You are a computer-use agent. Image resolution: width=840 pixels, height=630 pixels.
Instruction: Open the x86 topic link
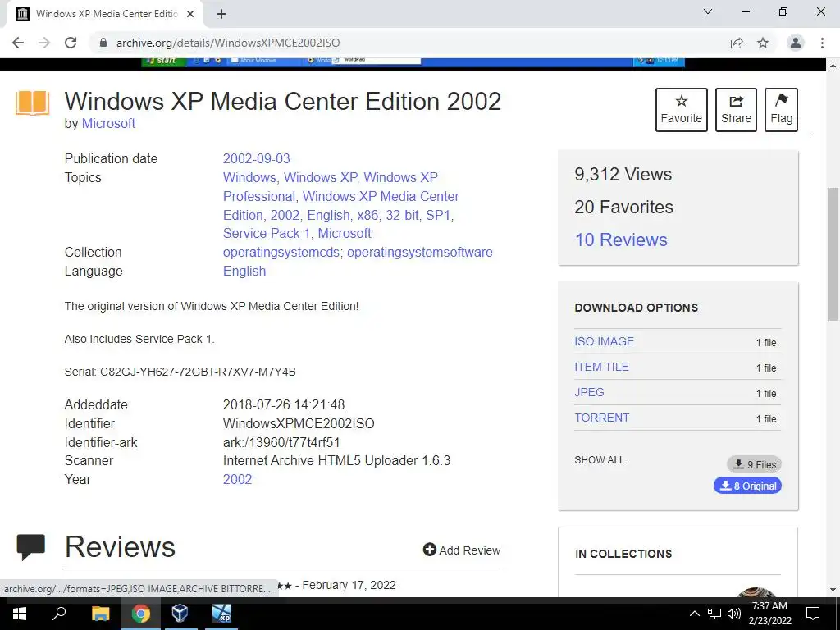point(367,215)
